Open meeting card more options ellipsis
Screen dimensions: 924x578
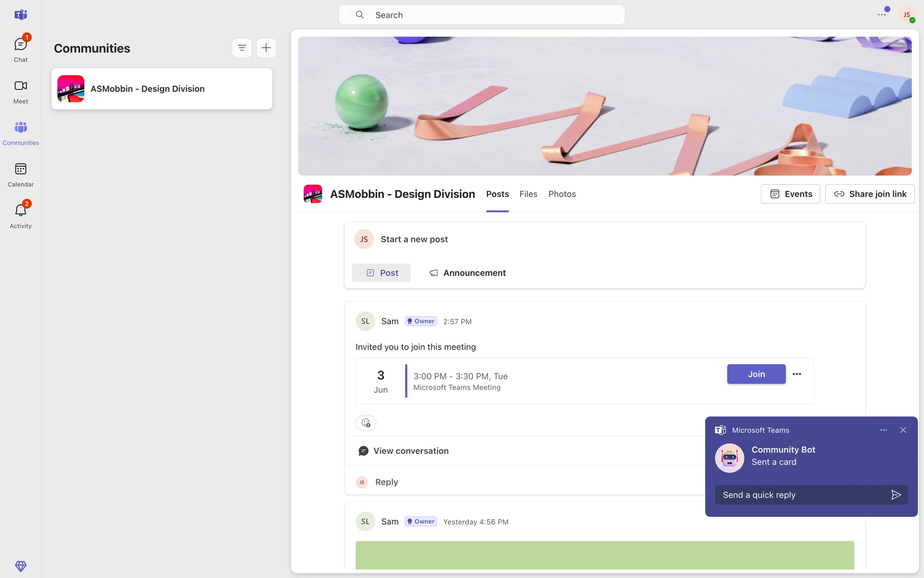pyautogui.click(x=797, y=374)
